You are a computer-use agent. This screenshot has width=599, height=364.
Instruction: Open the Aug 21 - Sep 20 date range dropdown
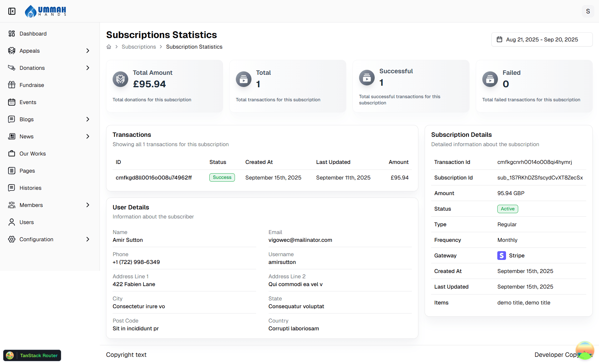pos(542,40)
